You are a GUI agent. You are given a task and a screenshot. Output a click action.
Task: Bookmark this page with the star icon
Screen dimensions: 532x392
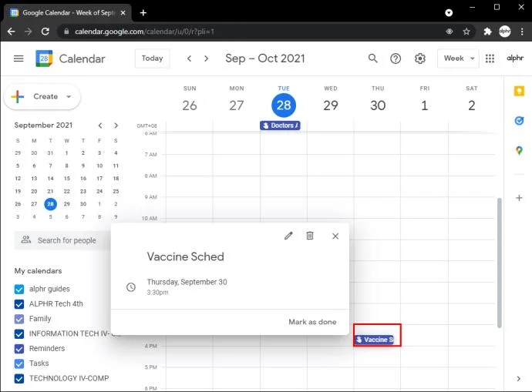click(466, 32)
